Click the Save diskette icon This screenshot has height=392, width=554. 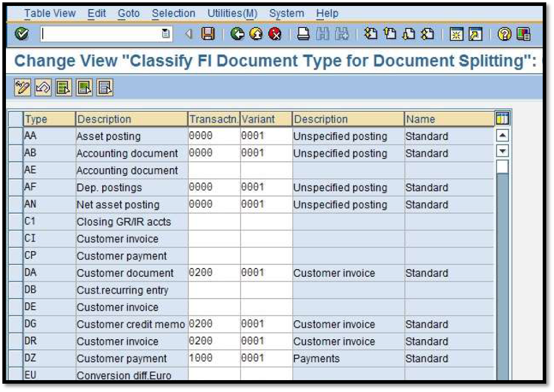(x=208, y=34)
